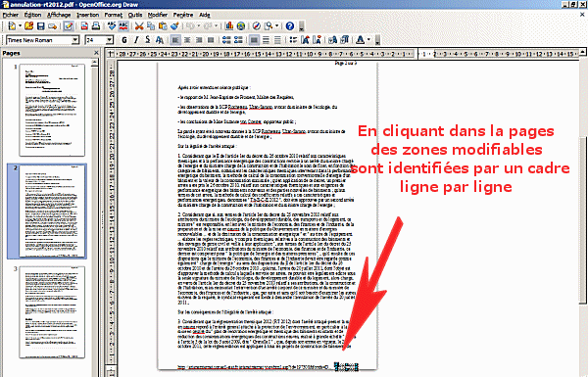Run the Spelling check icon
This screenshot has width=588, height=377.
[112, 25]
